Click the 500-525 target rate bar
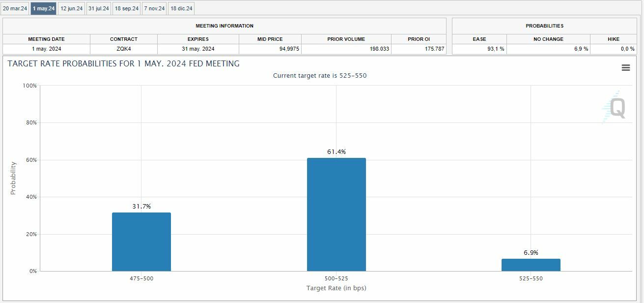Viewport: 644px width, 303px height. pos(336,214)
